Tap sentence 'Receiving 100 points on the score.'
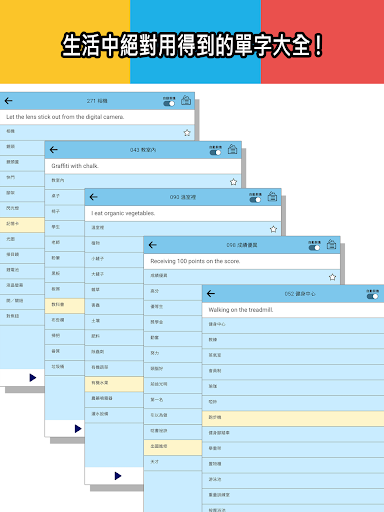The width and height of the screenshot is (384, 512). pyautogui.click(x=195, y=261)
